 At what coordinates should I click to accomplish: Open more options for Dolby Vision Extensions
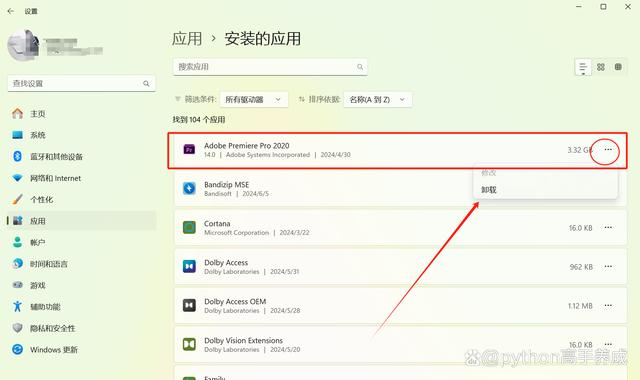pos(608,344)
